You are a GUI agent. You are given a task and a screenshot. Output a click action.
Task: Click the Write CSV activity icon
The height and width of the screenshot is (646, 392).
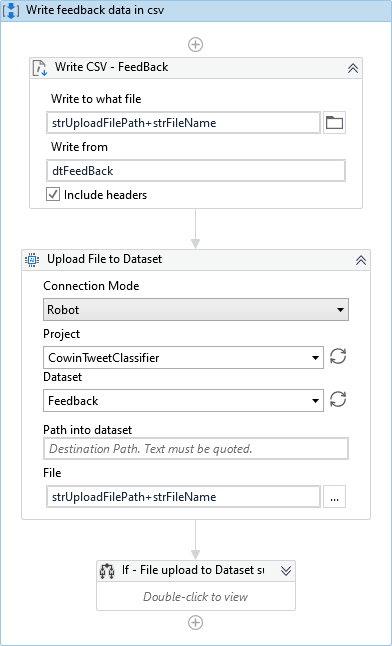(40, 68)
